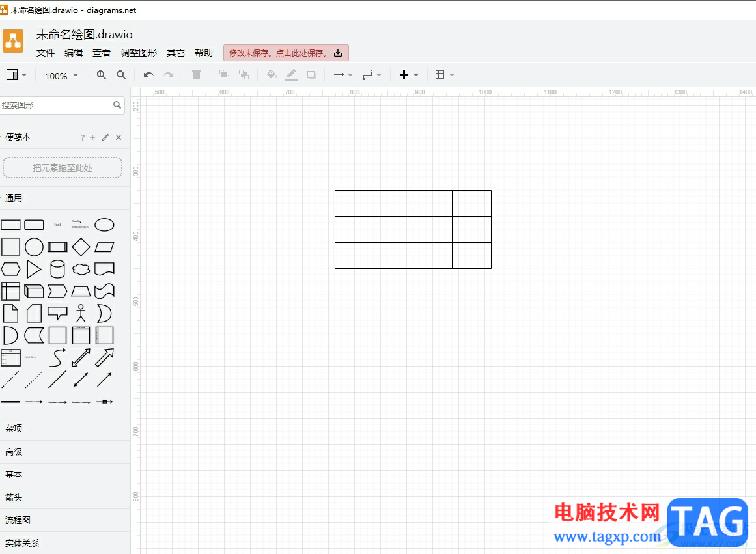Select the actor stick figure shape
The width and height of the screenshot is (756, 554).
pos(81,313)
